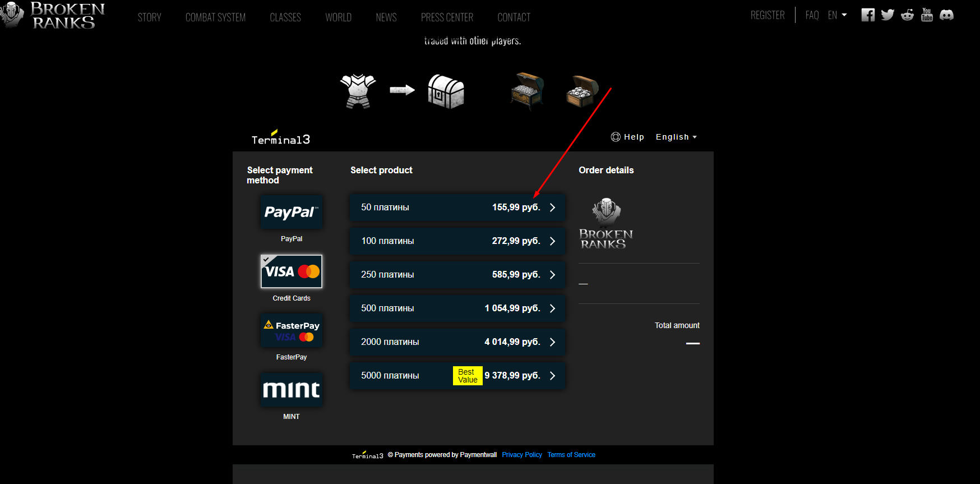Choose the 50 платины product
Screen dimensions: 980x484
(x=457, y=208)
